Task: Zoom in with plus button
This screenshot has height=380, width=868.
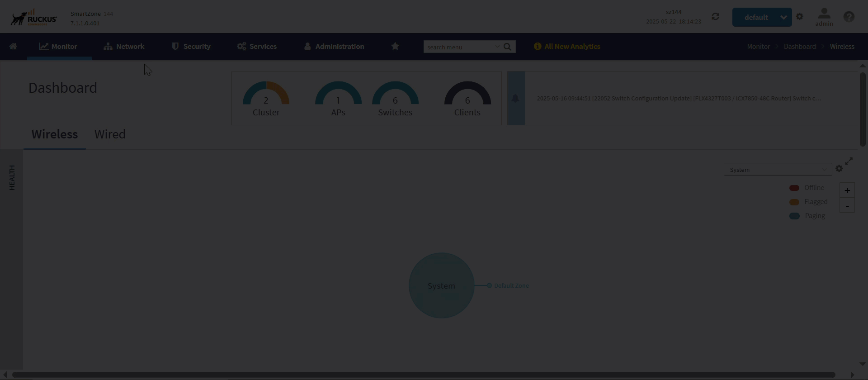Action: click(847, 190)
